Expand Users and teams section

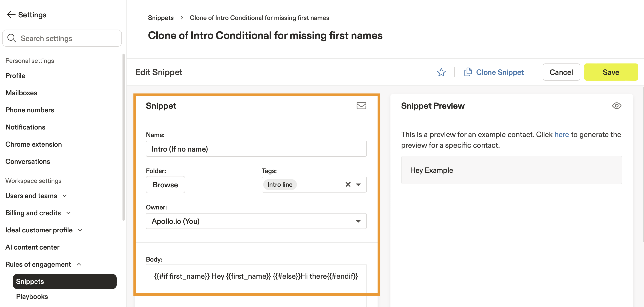65,196
